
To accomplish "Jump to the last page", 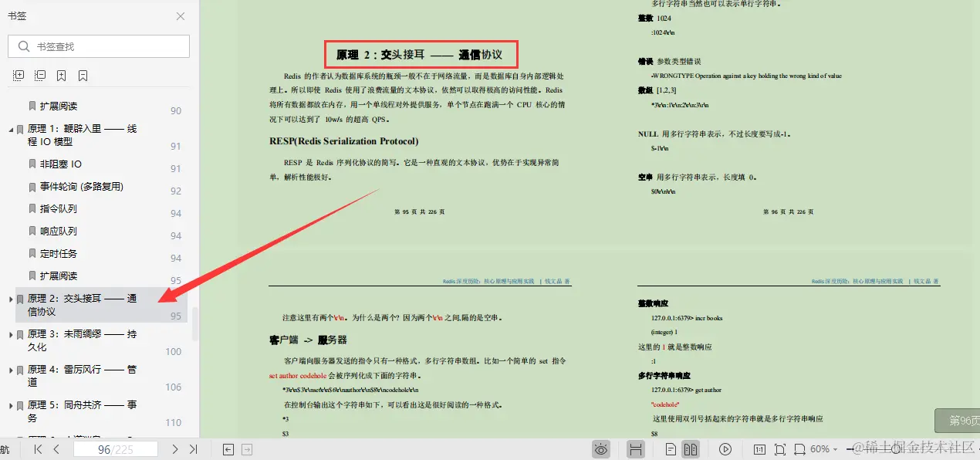I will coord(194,448).
